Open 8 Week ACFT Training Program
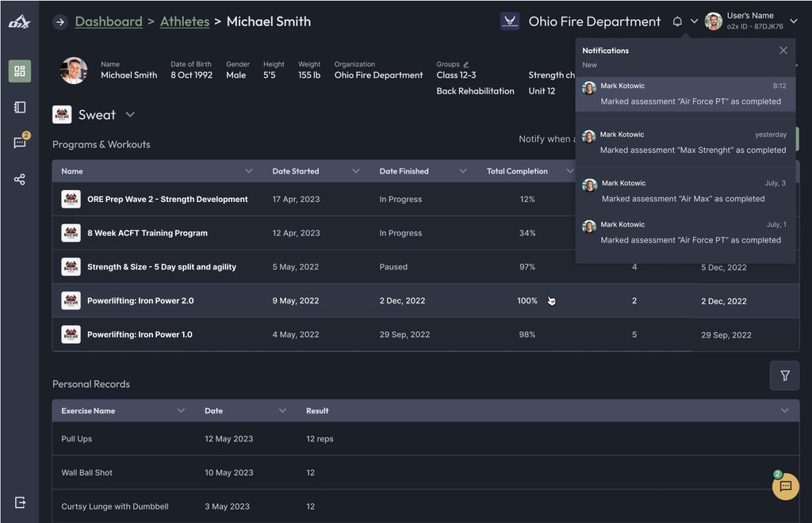 coord(147,233)
